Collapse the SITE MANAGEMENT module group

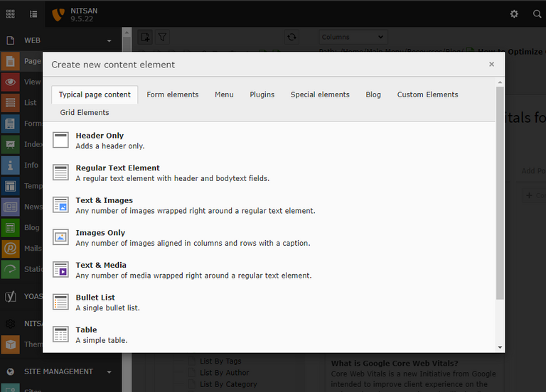coord(109,371)
